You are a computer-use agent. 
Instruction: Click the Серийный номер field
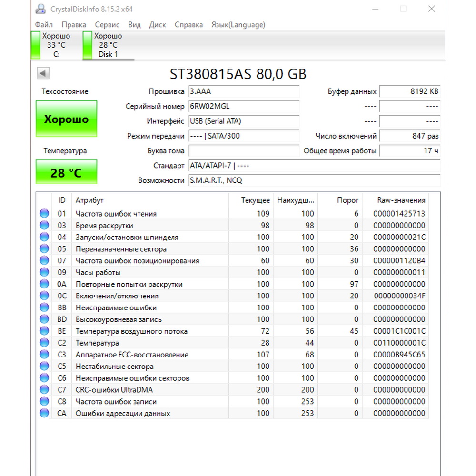pyautogui.click(x=244, y=107)
